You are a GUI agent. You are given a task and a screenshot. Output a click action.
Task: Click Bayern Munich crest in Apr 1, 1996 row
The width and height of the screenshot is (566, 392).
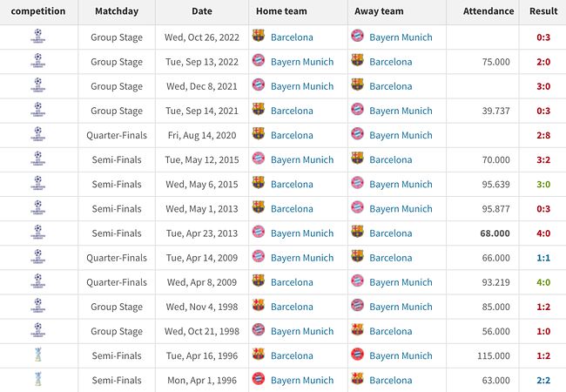tap(259, 379)
